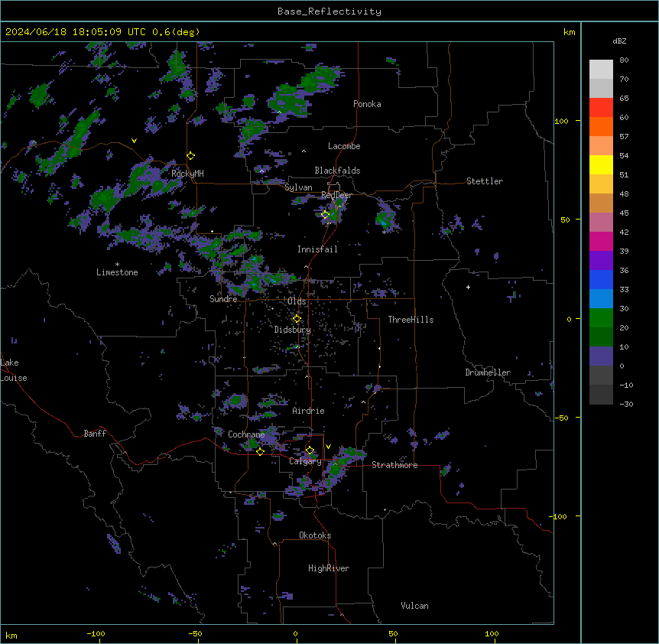Click the Innisfail city label
Image resolution: width=659 pixels, height=644 pixels.
317,249
